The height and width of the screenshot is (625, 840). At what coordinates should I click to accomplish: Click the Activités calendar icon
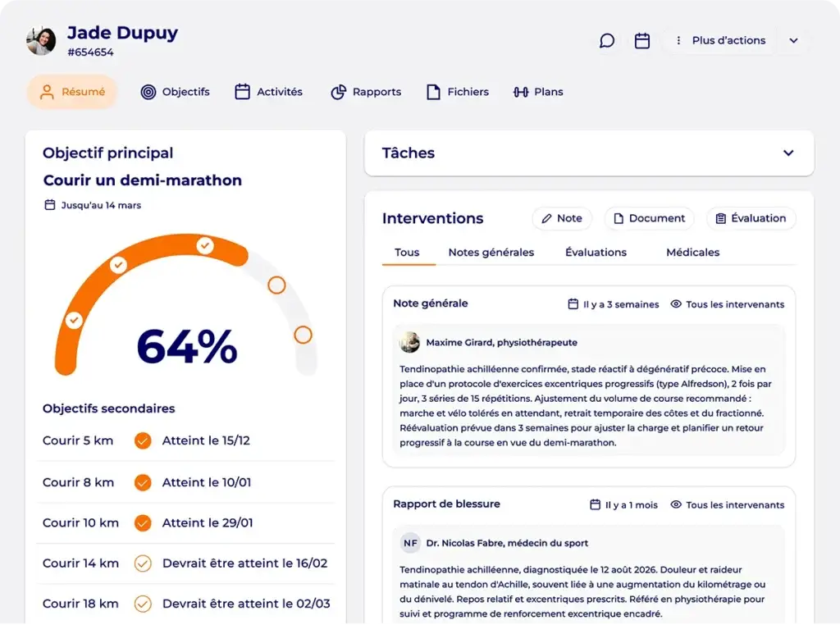click(x=242, y=92)
